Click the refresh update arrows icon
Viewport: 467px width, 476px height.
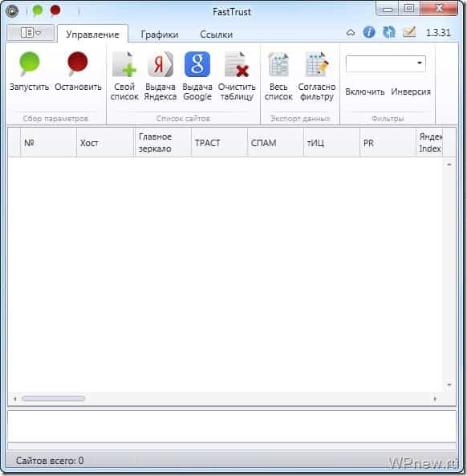click(x=388, y=32)
